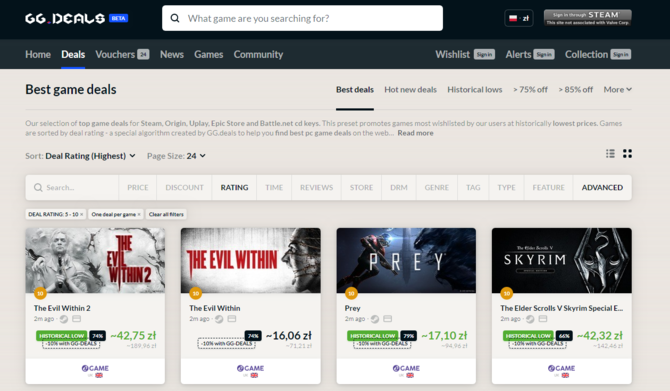Image resolution: width=670 pixels, height=391 pixels.
Task: Click GAME store logo under The Evil Within
Action: [x=250, y=368]
